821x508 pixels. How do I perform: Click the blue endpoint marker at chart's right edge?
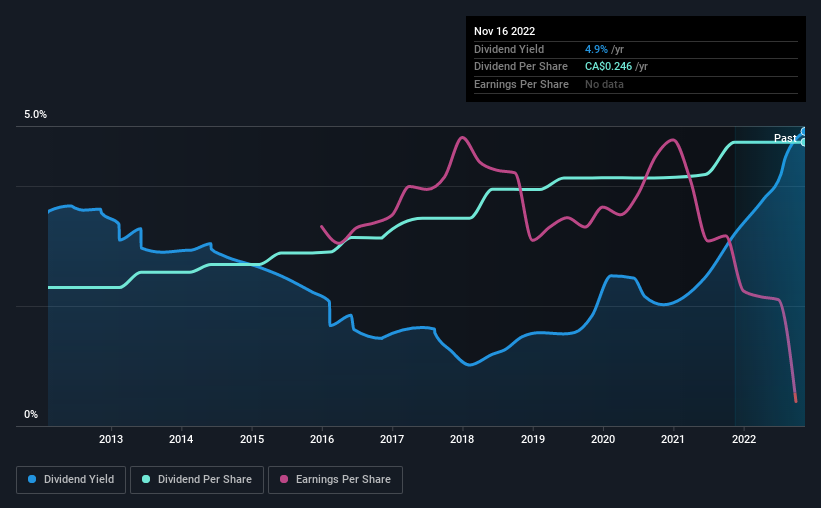tap(804, 131)
